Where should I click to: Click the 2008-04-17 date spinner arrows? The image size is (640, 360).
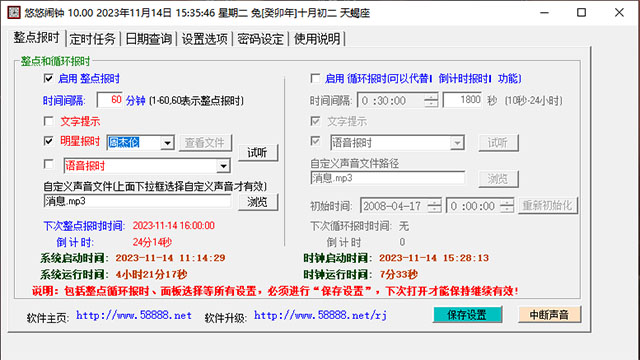click(x=434, y=206)
